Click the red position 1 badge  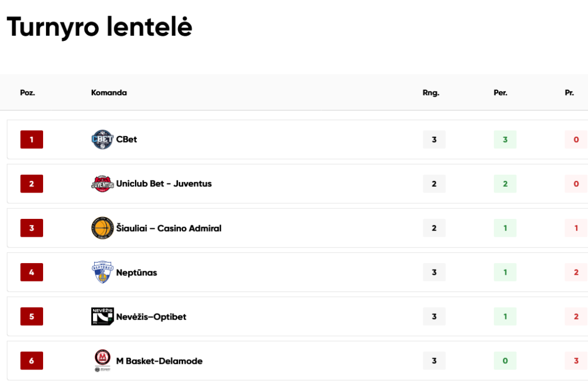click(x=32, y=140)
